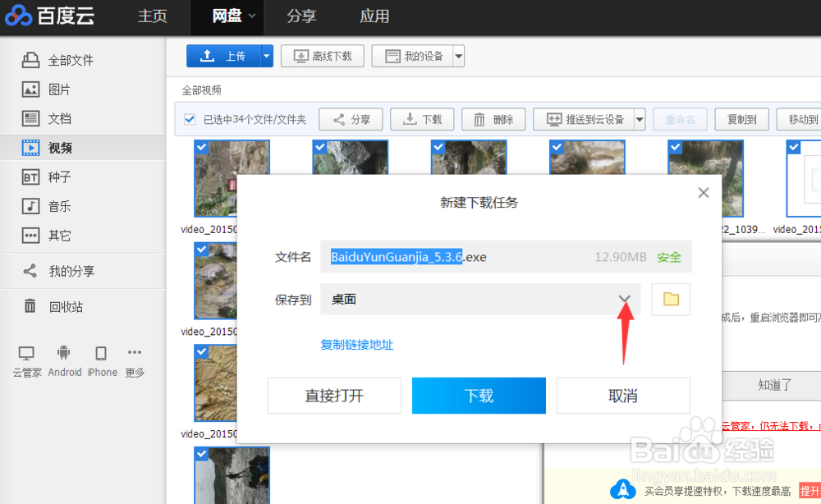Image resolution: width=821 pixels, height=504 pixels.
Task: Click the 删除 delete toolbar button
Action: pyautogui.click(x=493, y=119)
